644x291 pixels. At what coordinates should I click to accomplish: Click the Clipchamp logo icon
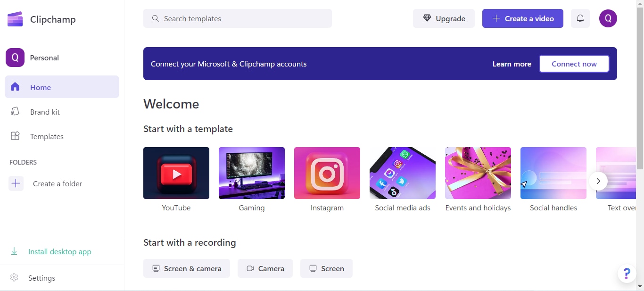pyautogui.click(x=15, y=19)
